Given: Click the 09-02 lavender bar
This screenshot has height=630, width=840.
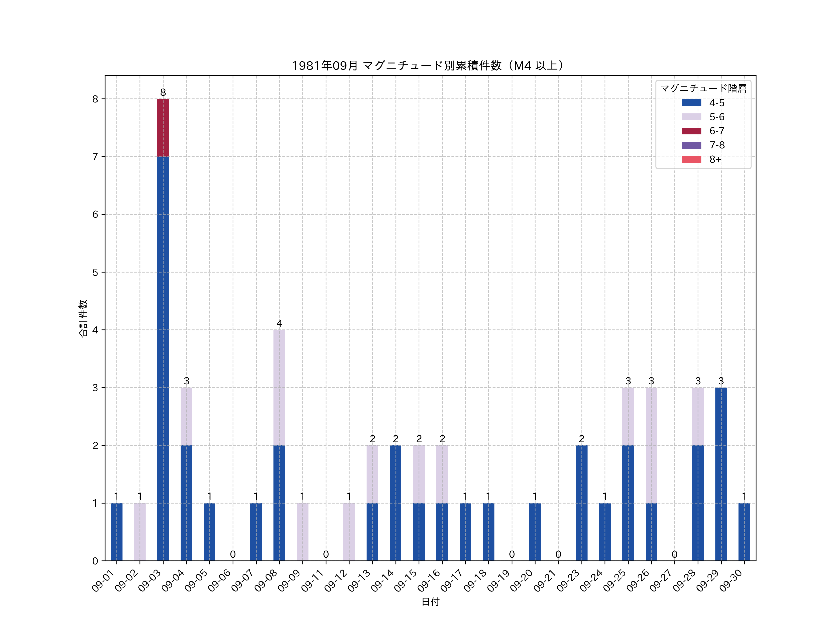Looking at the screenshot, I should 140,532.
